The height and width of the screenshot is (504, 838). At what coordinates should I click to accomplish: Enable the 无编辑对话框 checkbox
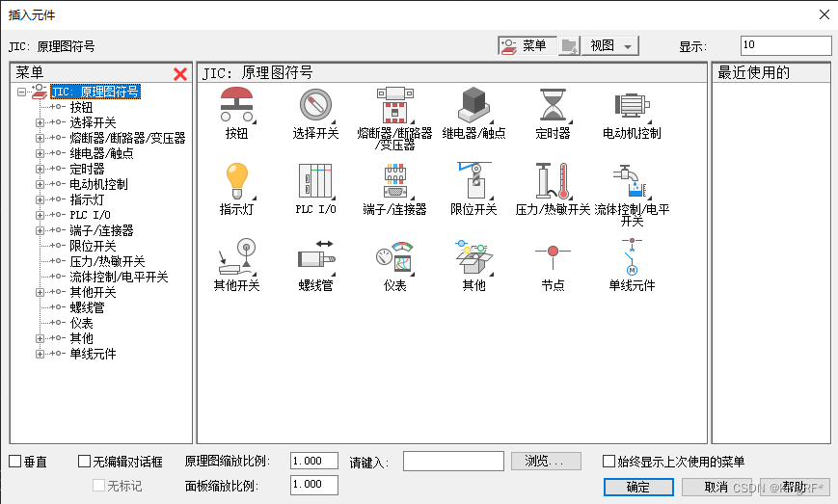point(85,462)
